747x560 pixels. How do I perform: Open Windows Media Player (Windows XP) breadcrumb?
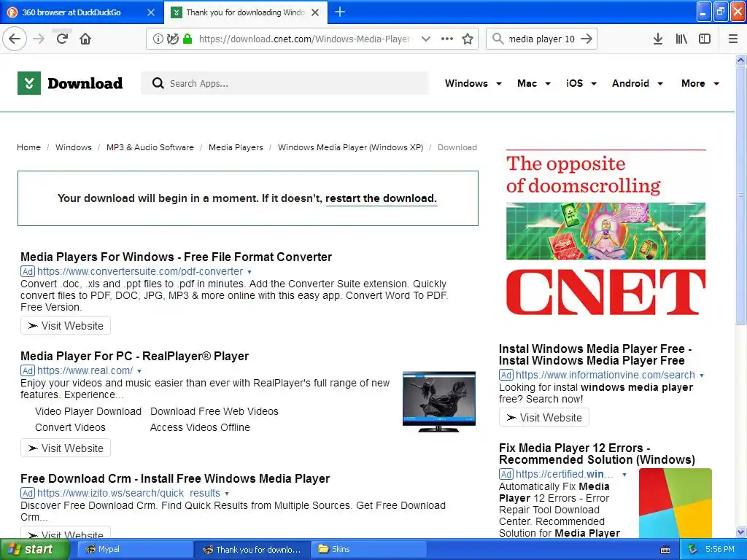click(x=351, y=147)
